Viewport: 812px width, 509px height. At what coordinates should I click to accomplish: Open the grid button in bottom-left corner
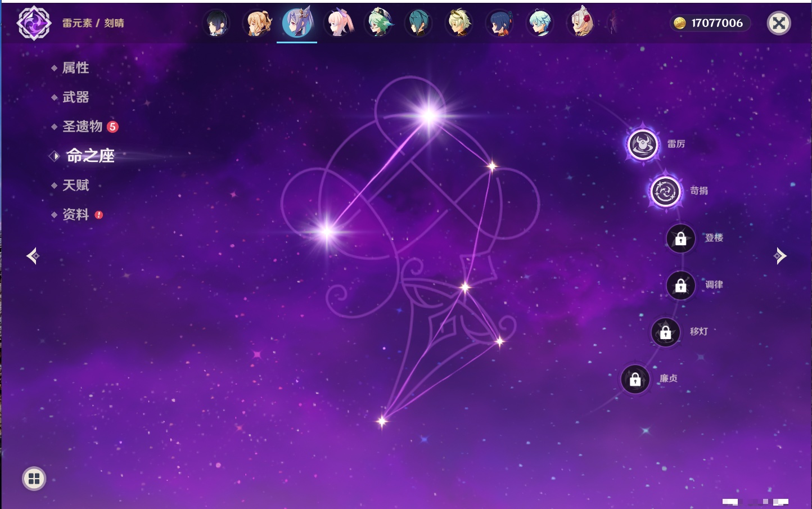34,479
